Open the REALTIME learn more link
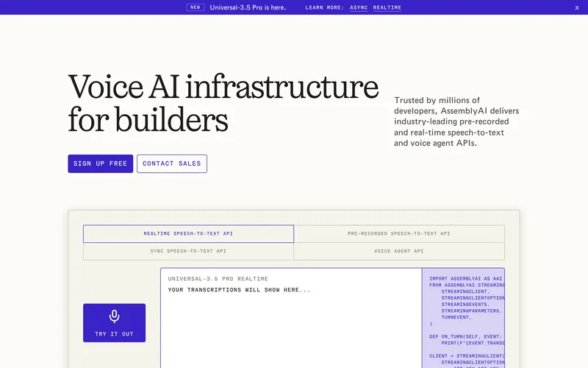 [x=387, y=7]
